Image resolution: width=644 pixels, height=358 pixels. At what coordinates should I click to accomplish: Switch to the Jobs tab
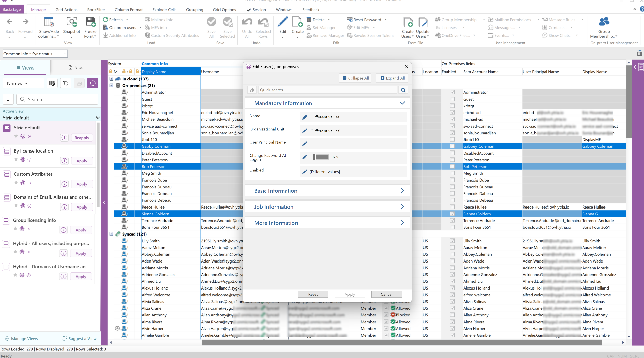(76, 68)
